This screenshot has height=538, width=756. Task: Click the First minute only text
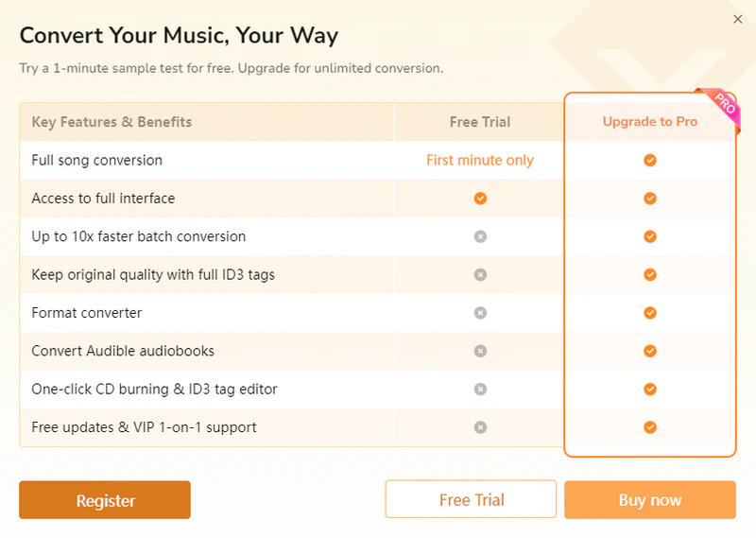[x=480, y=160]
